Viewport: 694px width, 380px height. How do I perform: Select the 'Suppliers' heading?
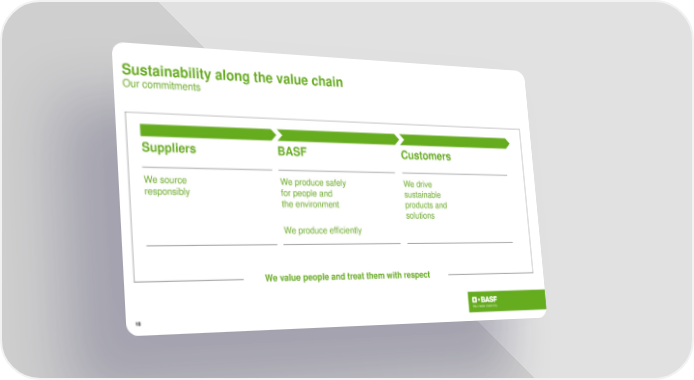(169, 148)
